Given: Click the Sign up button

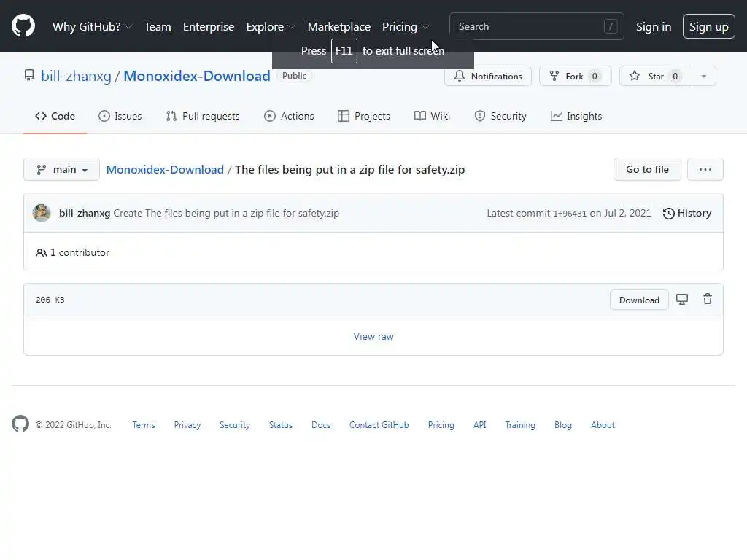Looking at the screenshot, I should coord(709,27).
